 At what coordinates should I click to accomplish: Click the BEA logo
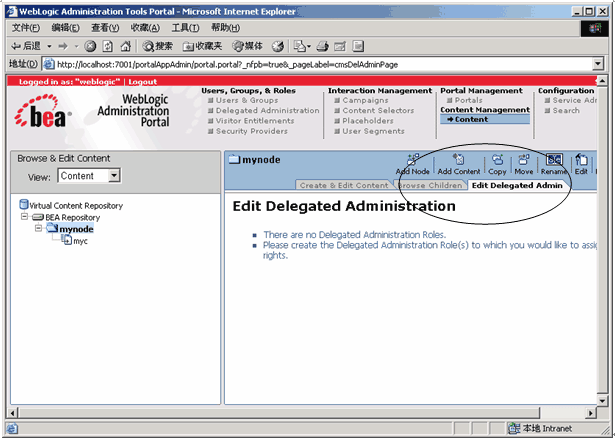pyautogui.click(x=43, y=111)
